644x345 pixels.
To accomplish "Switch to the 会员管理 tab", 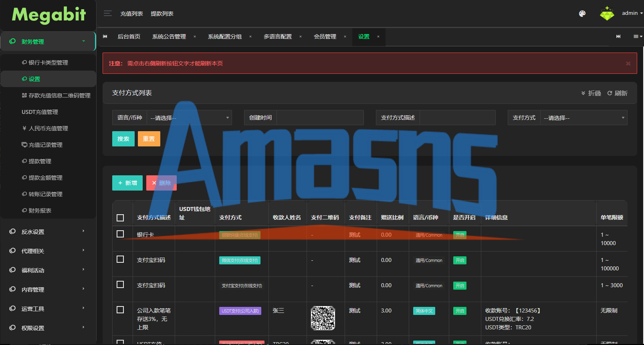I will click(x=325, y=37).
